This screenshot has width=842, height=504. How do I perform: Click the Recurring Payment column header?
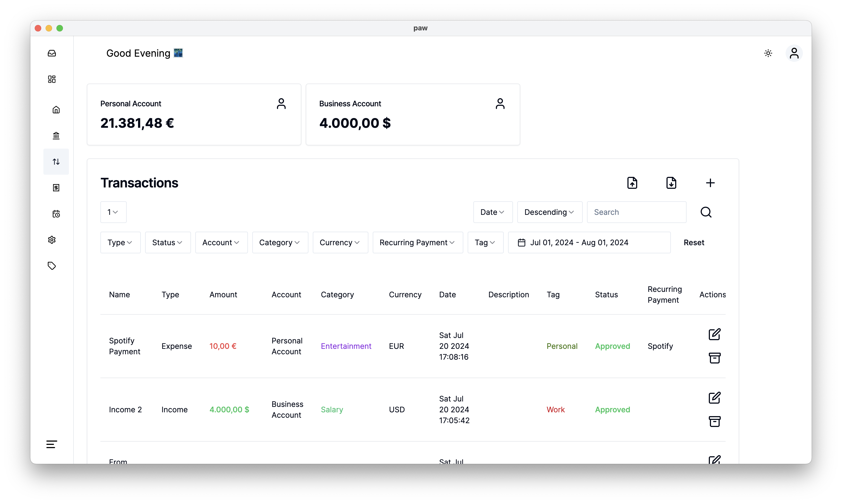pyautogui.click(x=664, y=295)
